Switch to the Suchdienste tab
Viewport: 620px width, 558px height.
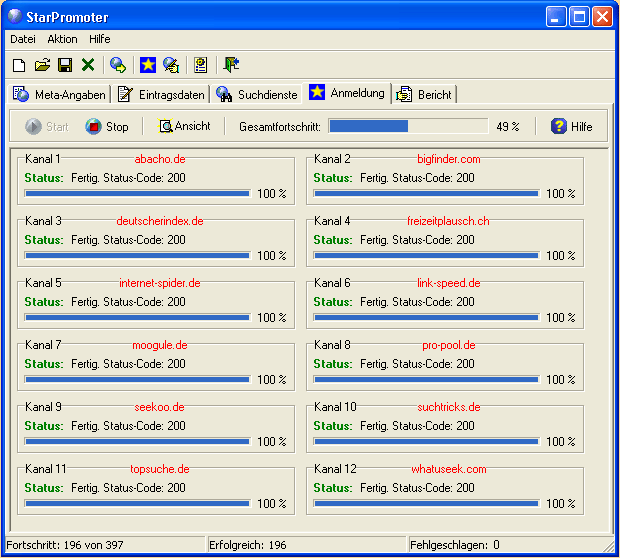click(257, 95)
